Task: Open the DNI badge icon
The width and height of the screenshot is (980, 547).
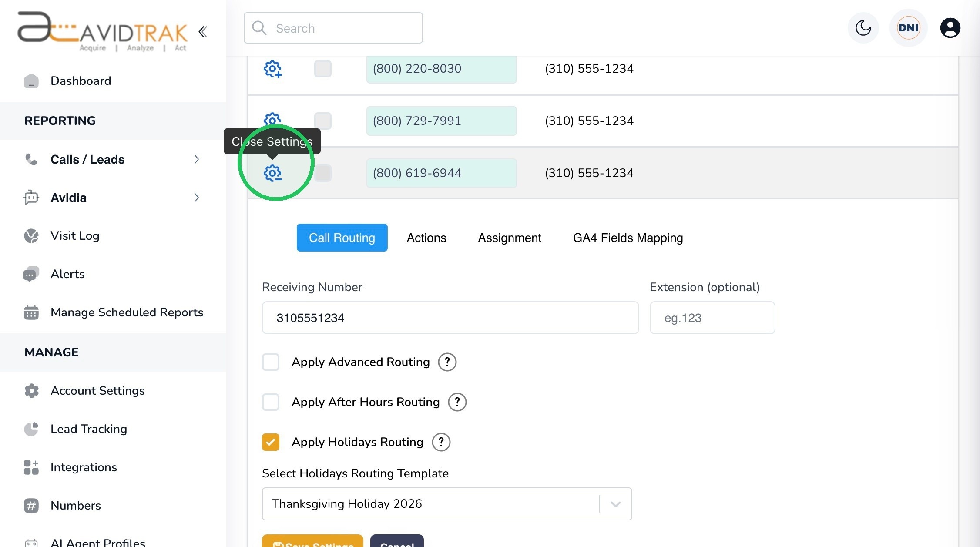Action: point(909,28)
